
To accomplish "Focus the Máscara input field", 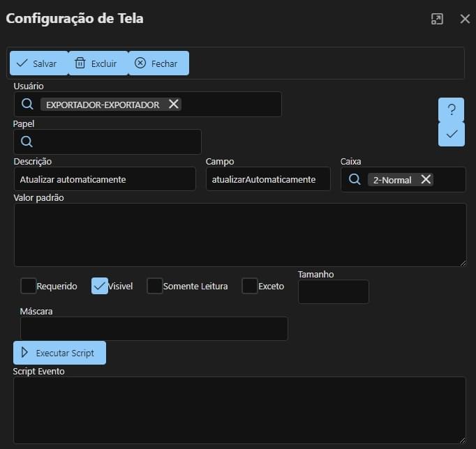I will click(x=154, y=328).
